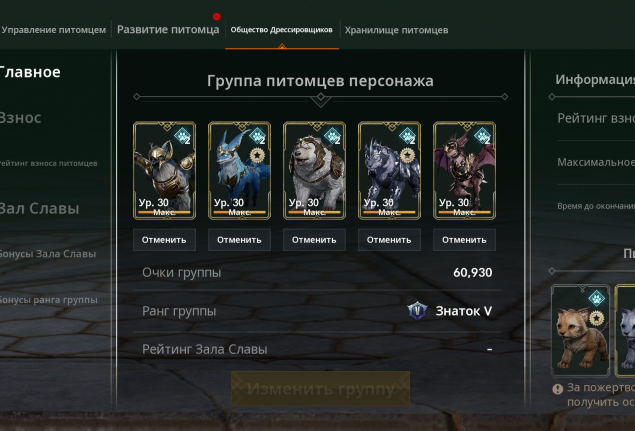
Task: Click the Знаток V rank emblem icon
Action: 417,311
